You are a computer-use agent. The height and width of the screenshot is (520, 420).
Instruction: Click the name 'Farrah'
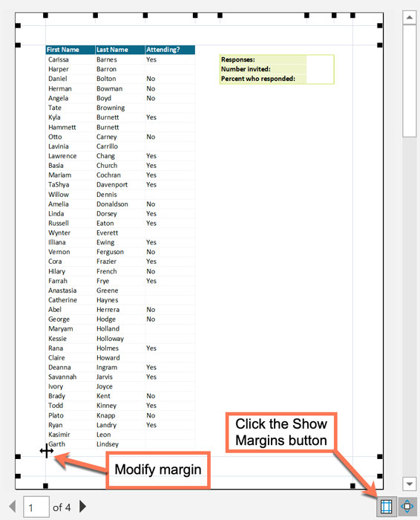[x=58, y=281]
